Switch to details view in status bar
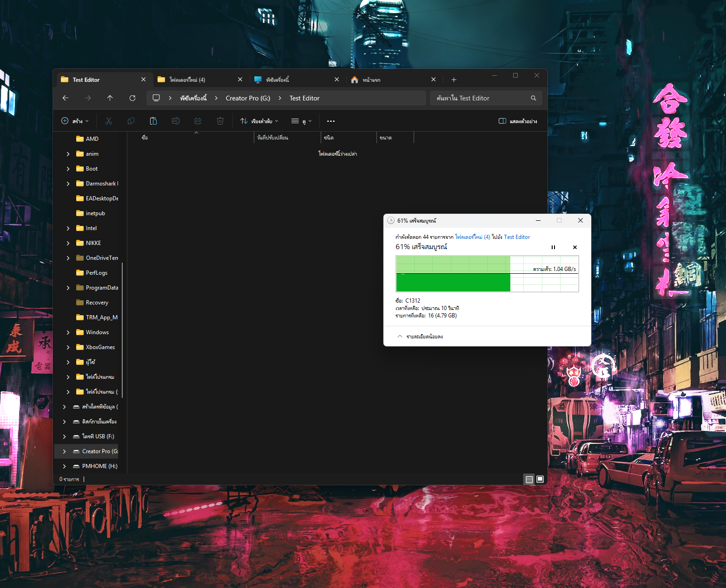Image resolution: width=726 pixels, height=588 pixels. pyautogui.click(x=529, y=479)
